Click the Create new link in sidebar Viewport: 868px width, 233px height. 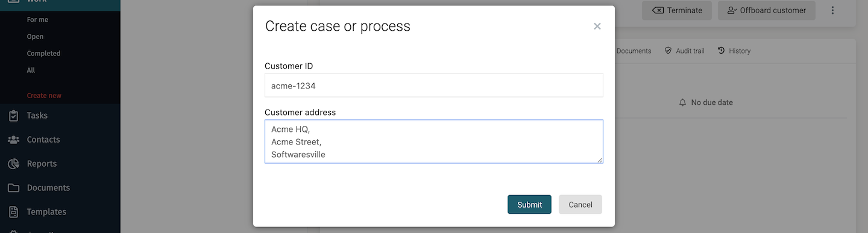(44, 96)
